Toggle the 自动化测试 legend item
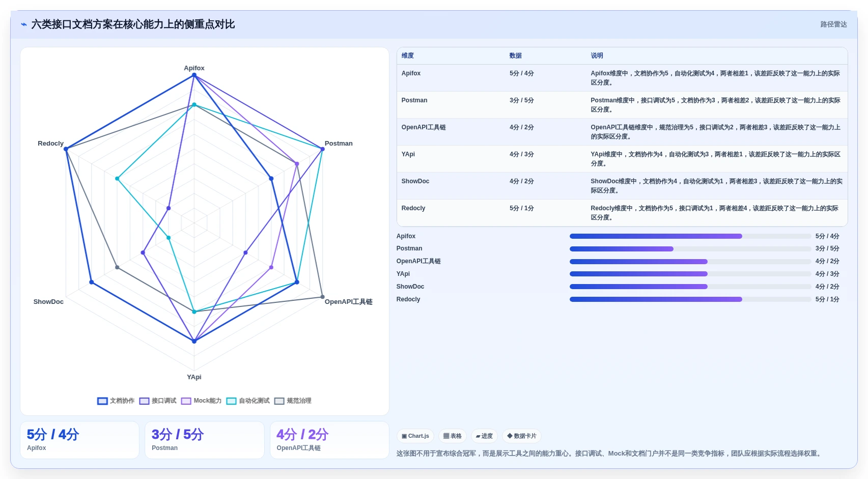Viewport: 868px width, 479px height. point(248,401)
